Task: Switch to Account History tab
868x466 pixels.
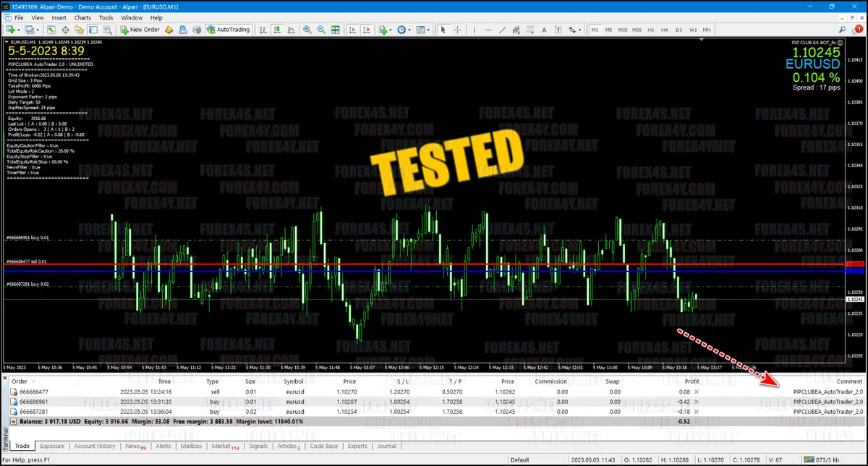Action: [95, 446]
